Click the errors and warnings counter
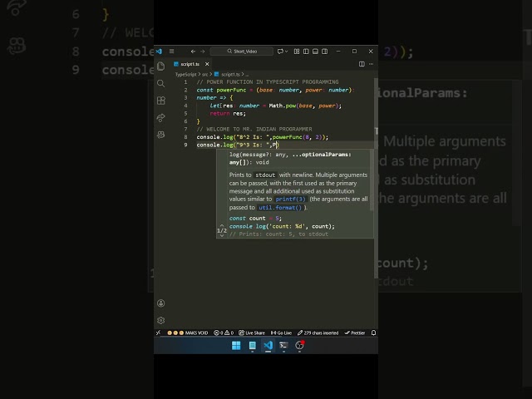The image size is (532, 399). pyautogui.click(x=224, y=332)
